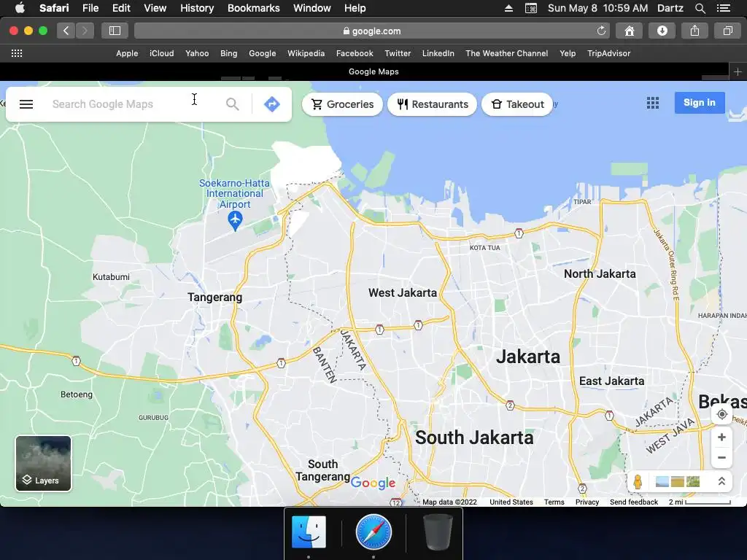Image resolution: width=747 pixels, height=560 pixels.
Task: Click Send feedback in map footer
Action: click(x=634, y=502)
